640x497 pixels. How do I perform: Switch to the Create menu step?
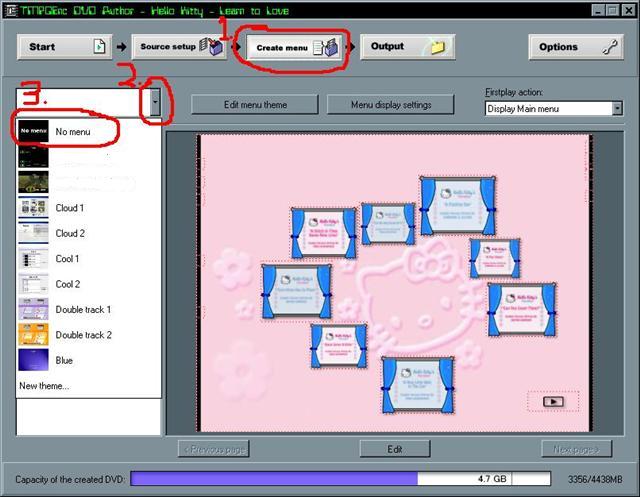click(x=294, y=47)
